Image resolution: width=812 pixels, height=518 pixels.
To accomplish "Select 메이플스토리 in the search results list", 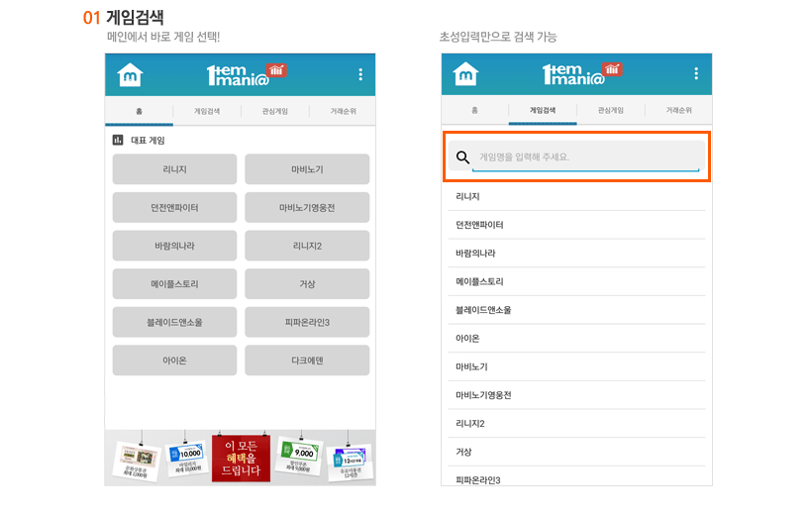I will click(479, 282).
